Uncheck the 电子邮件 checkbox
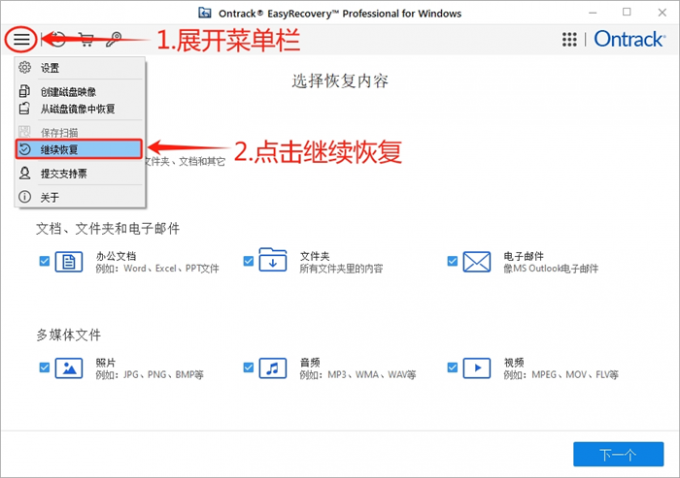The image size is (680, 478). pos(452,261)
